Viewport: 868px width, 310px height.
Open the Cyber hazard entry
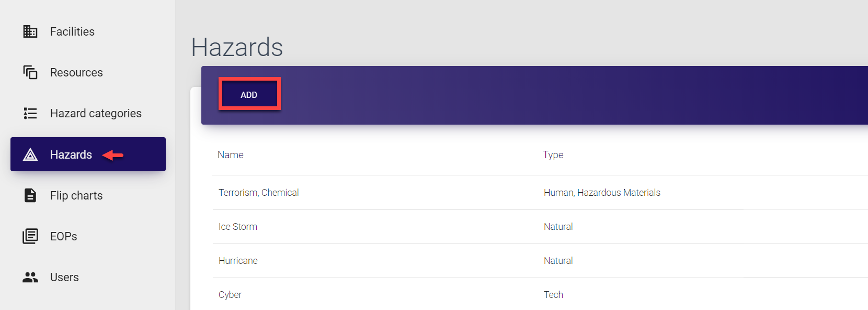tap(230, 295)
